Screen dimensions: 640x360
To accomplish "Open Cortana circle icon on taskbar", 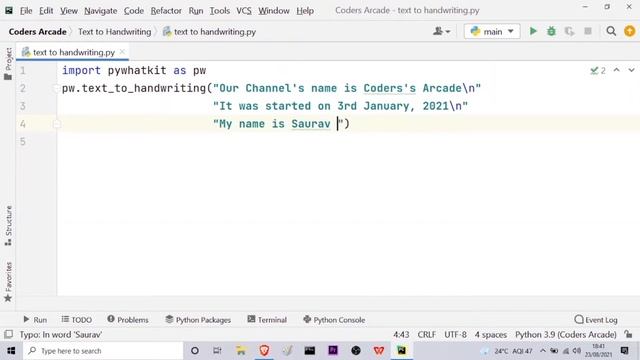I will pyautogui.click(x=195, y=351).
